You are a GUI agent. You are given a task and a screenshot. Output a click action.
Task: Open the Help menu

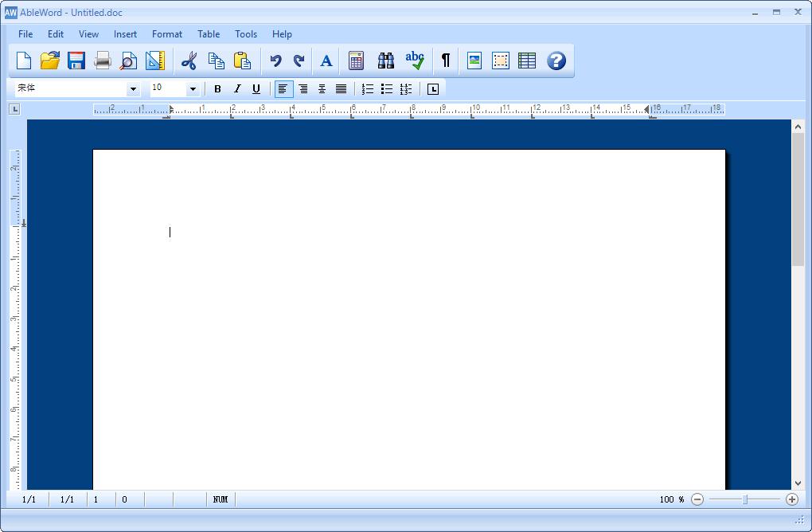[x=283, y=34]
